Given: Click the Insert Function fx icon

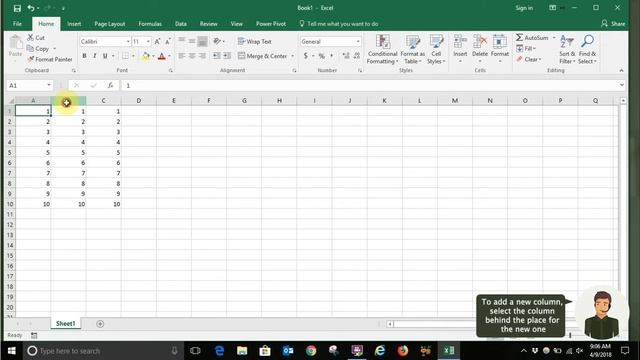Looking at the screenshot, I should tap(111, 85).
